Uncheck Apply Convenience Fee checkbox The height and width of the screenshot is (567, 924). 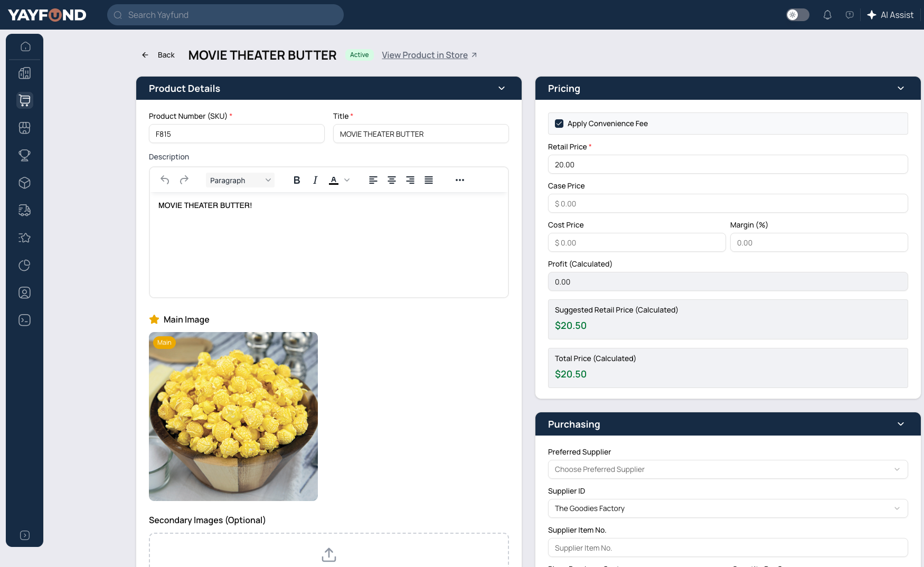[559, 124]
